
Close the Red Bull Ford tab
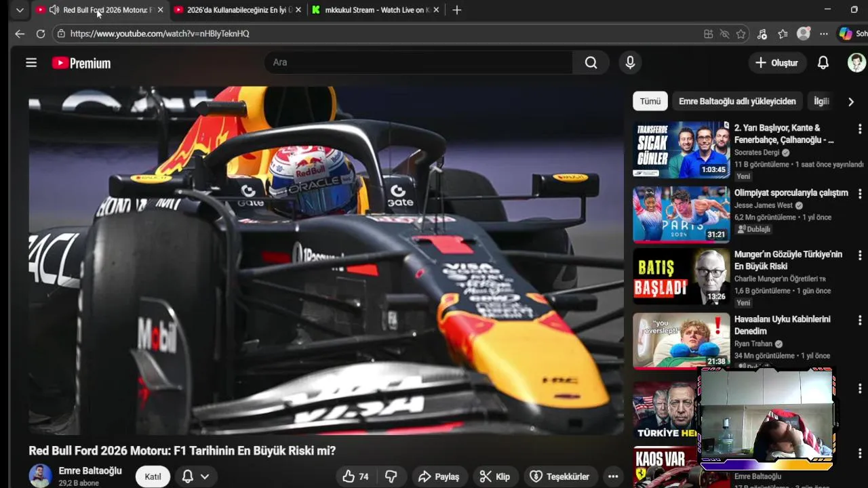point(160,10)
